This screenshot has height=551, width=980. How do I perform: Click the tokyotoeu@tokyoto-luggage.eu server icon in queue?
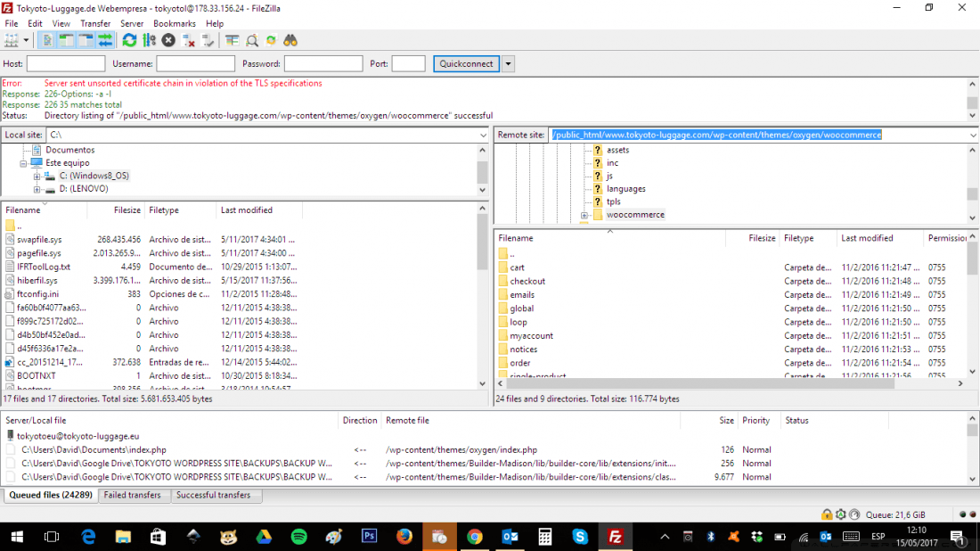tap(10, 436)
